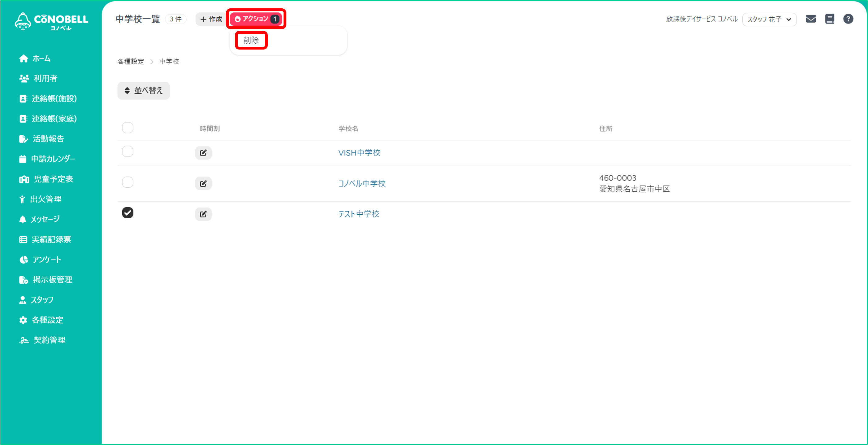Open the スタッフ 花子 user dropdown

pos(769,19)
